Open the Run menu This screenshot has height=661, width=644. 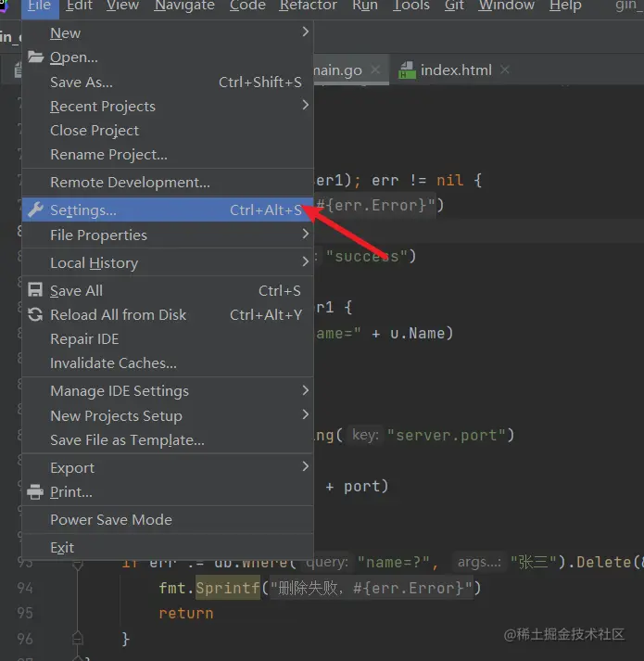[365, 6]
